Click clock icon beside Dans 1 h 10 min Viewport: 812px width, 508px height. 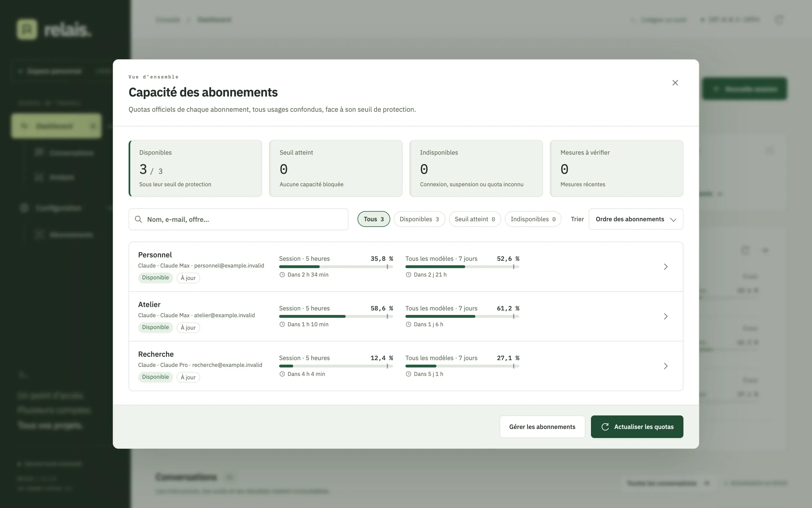[x=282, y=325]
